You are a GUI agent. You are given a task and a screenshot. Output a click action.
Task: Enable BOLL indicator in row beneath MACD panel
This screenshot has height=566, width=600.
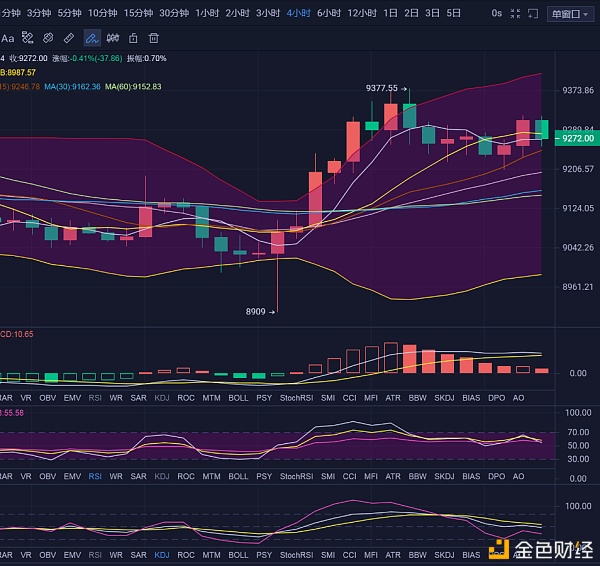tap(238, 397)
